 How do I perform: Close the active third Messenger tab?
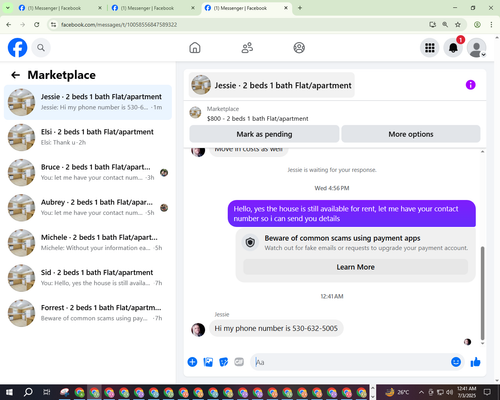286,8
